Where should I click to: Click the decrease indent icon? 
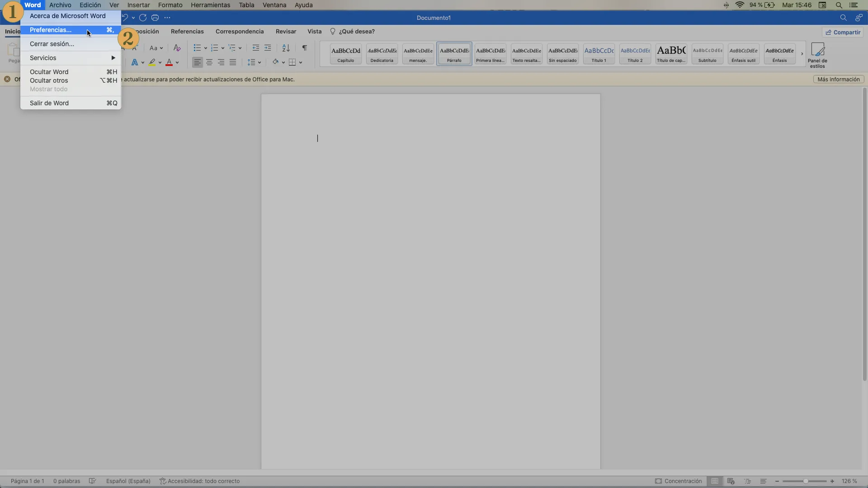[256, 48]
